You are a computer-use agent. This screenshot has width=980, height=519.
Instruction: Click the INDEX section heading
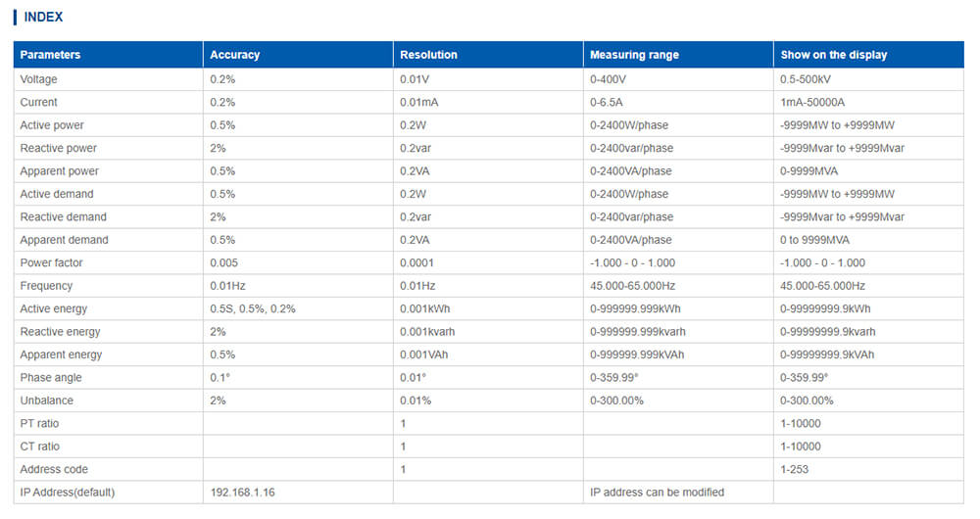(x=43, y=17)
